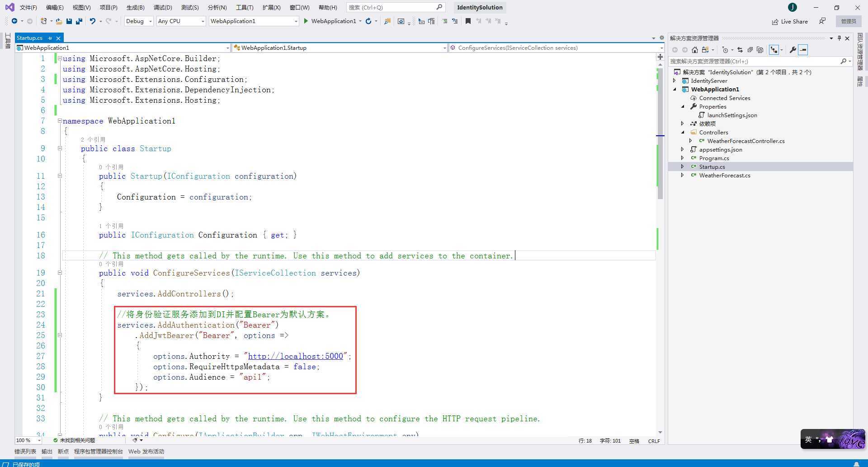
Task: Open the Any CPU platform dropdown
Action: [181, 21]
